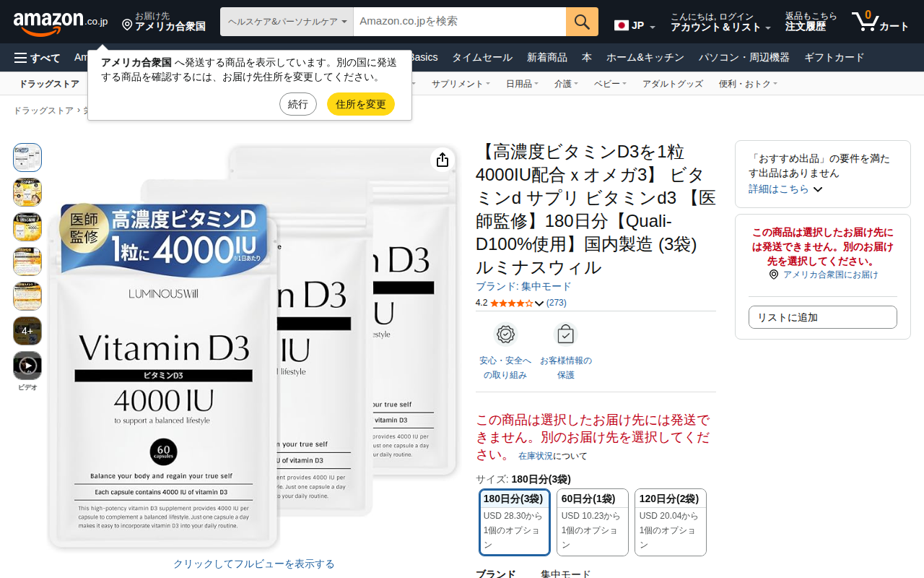This screenshot has height=578, width=924.
Task: Focus the Amazon.co.jpを検索 search field
Action: point(459,22)
